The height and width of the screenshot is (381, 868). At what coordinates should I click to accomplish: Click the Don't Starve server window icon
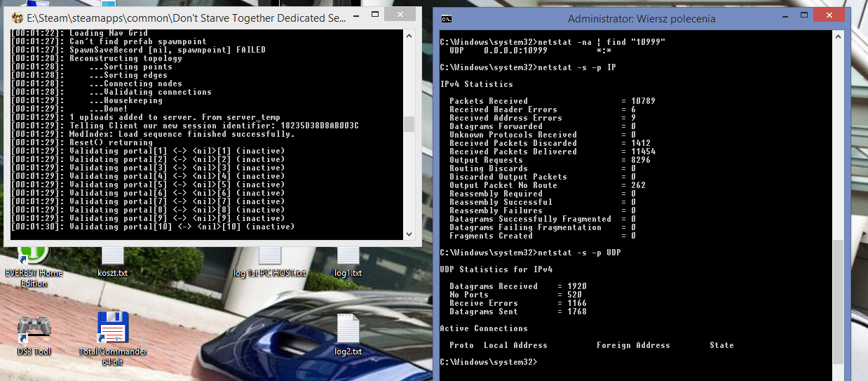(18, 18)
